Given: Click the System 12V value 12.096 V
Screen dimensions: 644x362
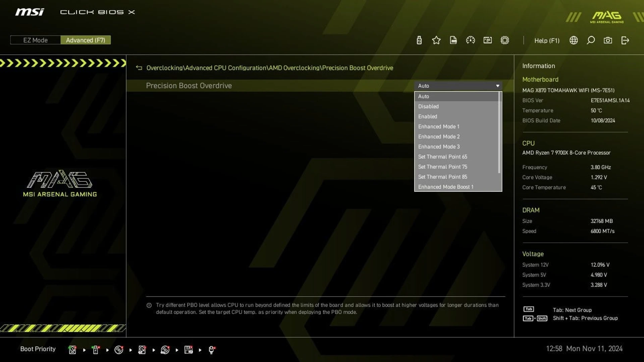Looking at the screenshot, I should [x=600, y=264].
